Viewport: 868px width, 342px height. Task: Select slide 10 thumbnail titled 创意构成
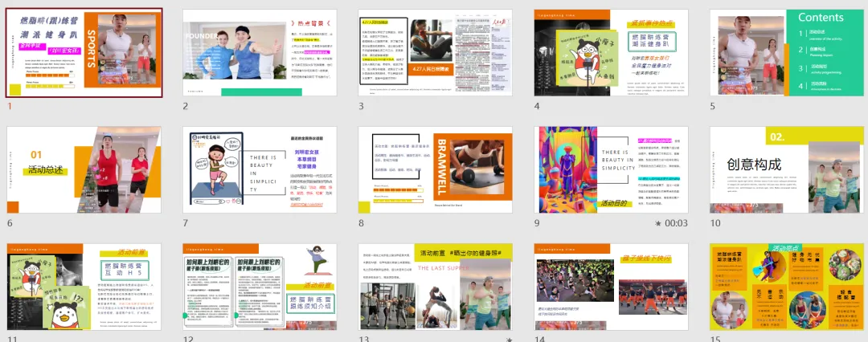787,170
